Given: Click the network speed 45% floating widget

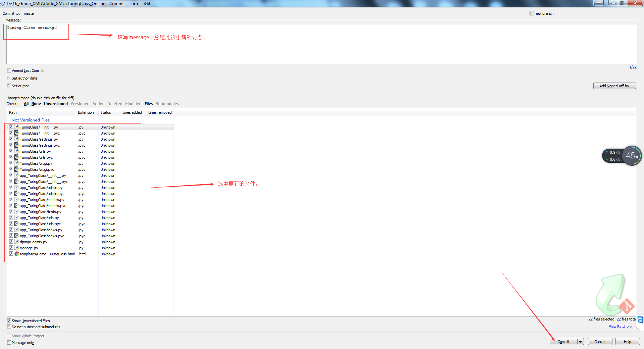Looking at the screenshot, I should tap(622, 156).
